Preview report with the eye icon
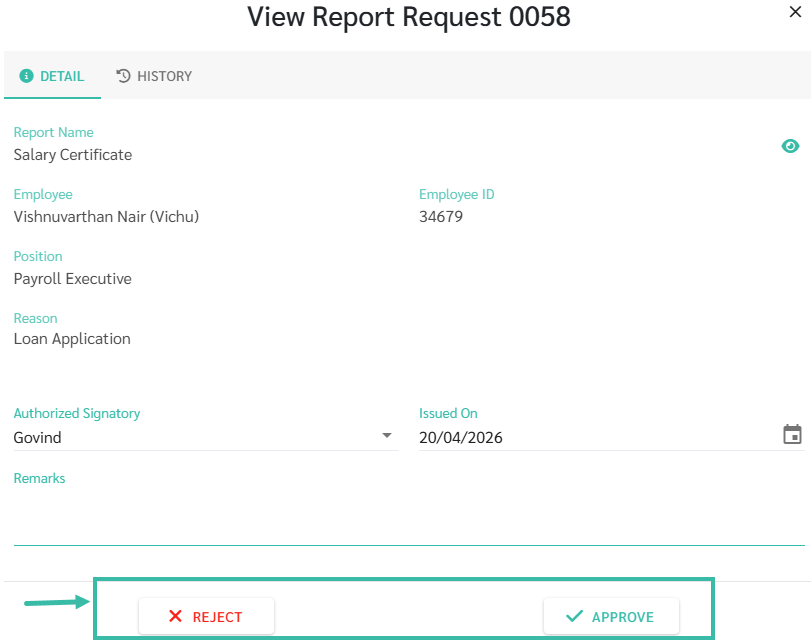Image resolution: width=811 pixels, height=640 pixels. pos(790,146)
